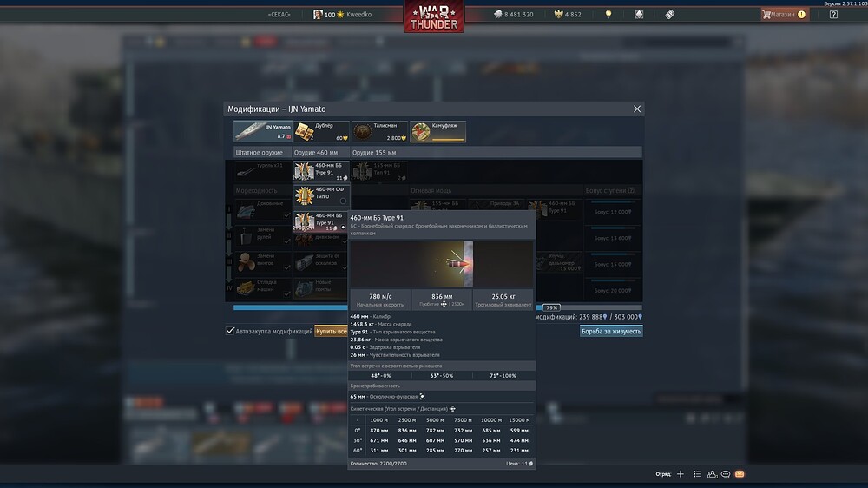Image resolution: width=868 pixels, height=488 pixels.
Task: Open the Магазин shop
Action: pos(784,15)
